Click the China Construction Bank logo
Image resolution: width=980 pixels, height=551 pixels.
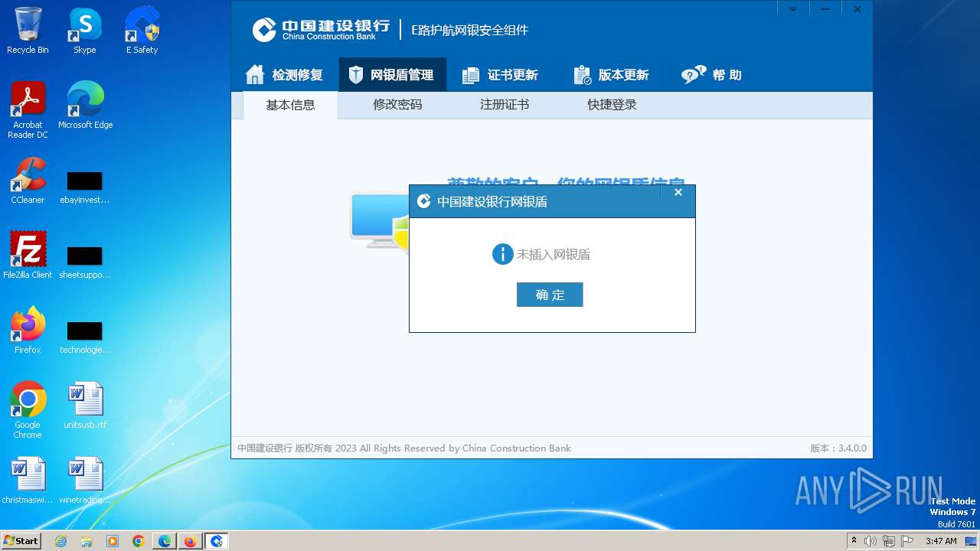tap(322, 30)
